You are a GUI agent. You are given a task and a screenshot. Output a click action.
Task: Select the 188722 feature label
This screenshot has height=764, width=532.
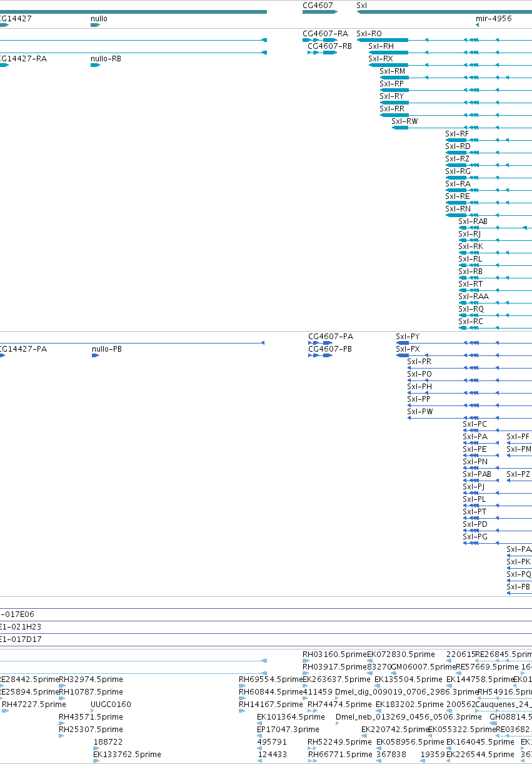(108, 742)
